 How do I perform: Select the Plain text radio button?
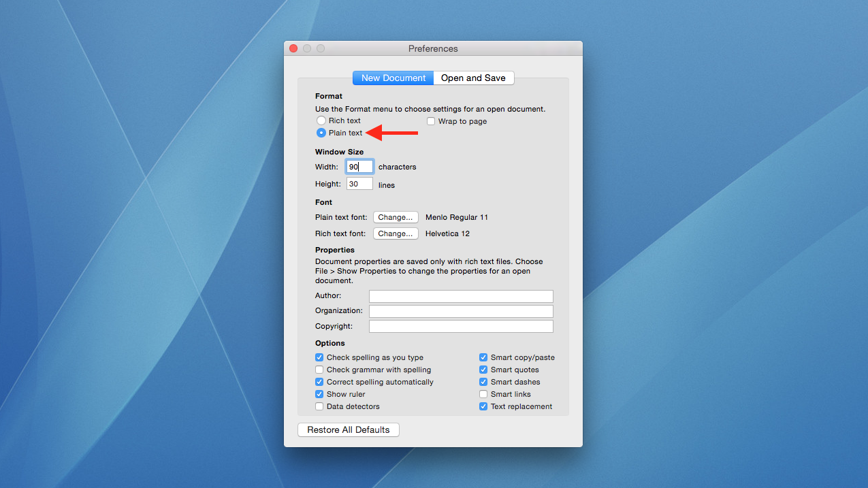click(321, 133)
